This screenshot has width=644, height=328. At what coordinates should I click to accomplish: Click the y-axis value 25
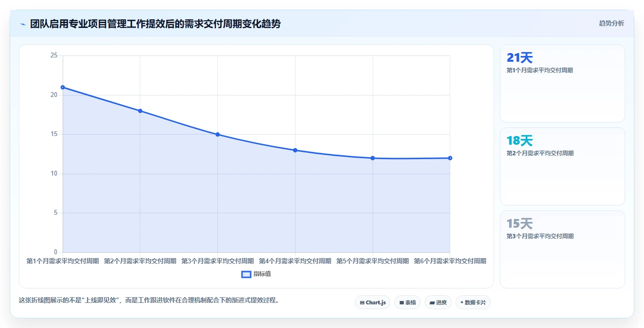54,55
